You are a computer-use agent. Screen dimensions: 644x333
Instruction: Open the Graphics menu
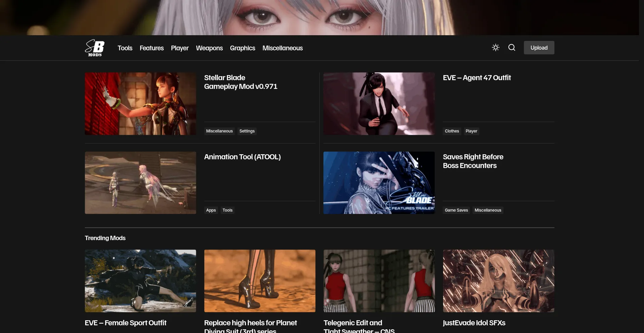(243, 48)
